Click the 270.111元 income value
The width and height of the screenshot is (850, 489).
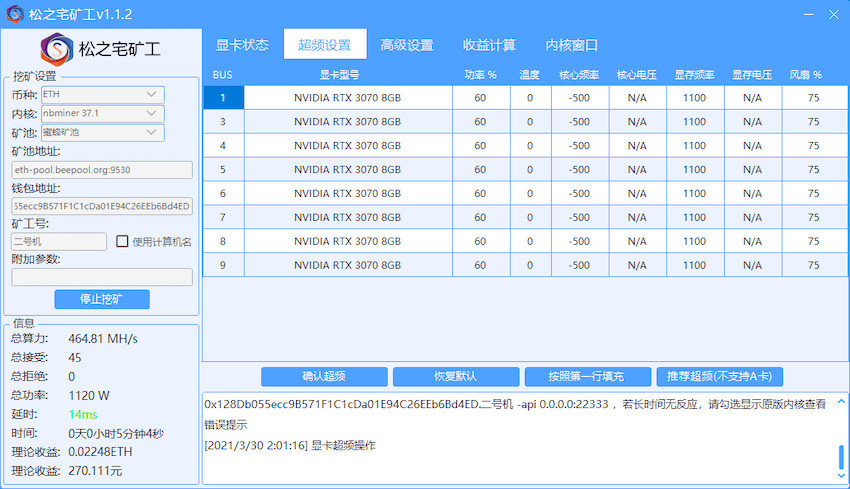coord(95,471)
